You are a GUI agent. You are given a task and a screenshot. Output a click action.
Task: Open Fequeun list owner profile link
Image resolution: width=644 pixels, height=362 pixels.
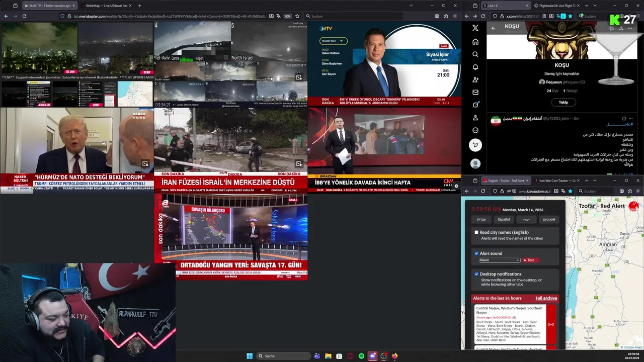click(x=562, y=82)
